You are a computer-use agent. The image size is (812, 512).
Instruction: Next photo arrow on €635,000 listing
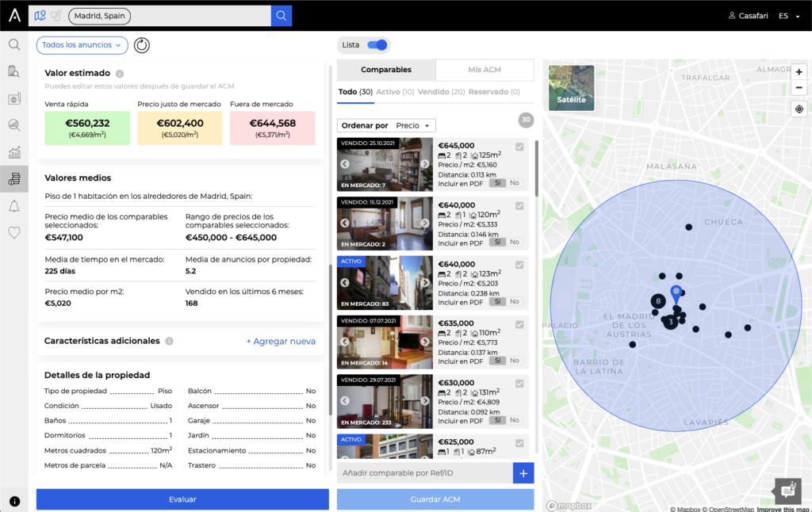[425, 342]
